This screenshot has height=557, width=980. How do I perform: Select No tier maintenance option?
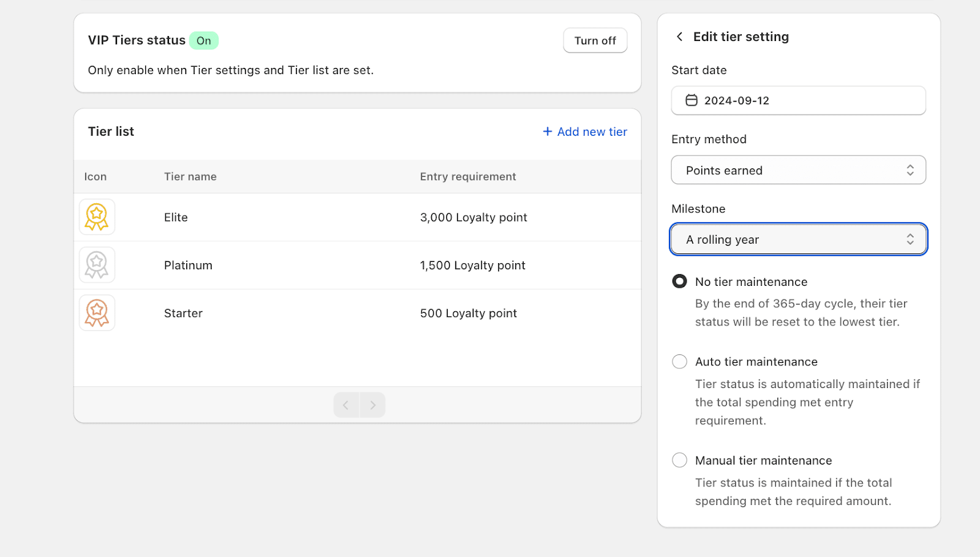click(x=679, y=282)
